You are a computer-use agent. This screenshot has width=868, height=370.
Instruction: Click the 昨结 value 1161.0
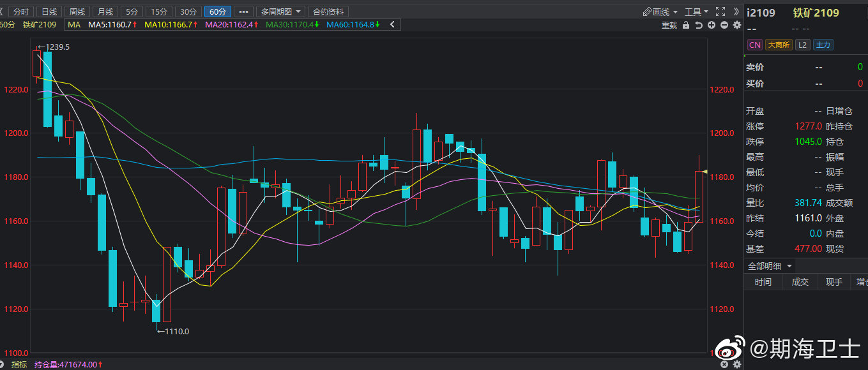click(x=809, y=218)
